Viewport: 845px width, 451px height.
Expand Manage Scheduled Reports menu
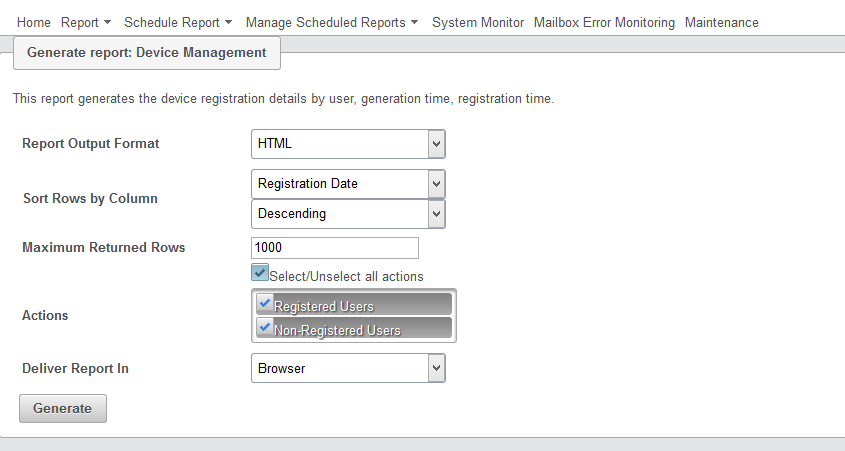click(331, 22)
